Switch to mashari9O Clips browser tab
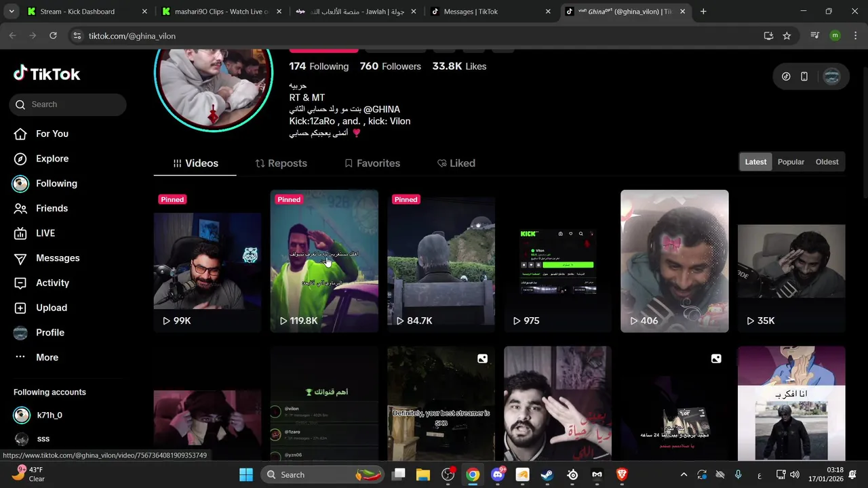The image size is (868, 488). coord(221,12)
